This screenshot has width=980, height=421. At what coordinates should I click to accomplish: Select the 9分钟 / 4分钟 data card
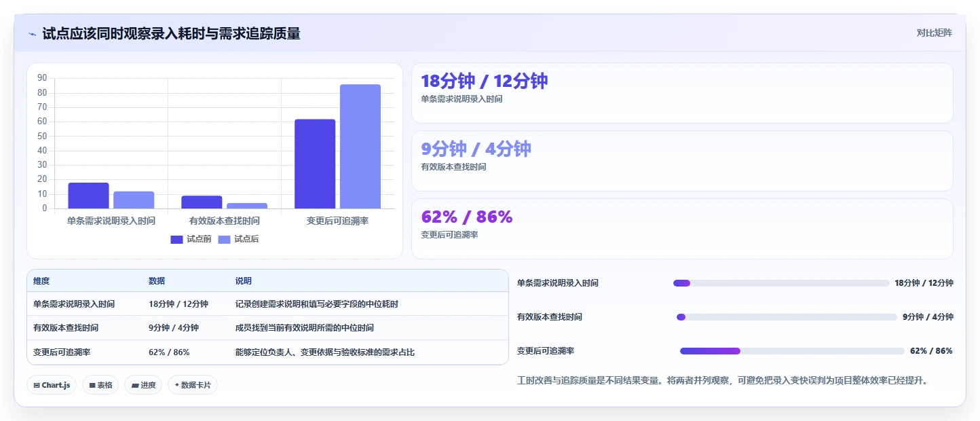[x=682, y=161]
